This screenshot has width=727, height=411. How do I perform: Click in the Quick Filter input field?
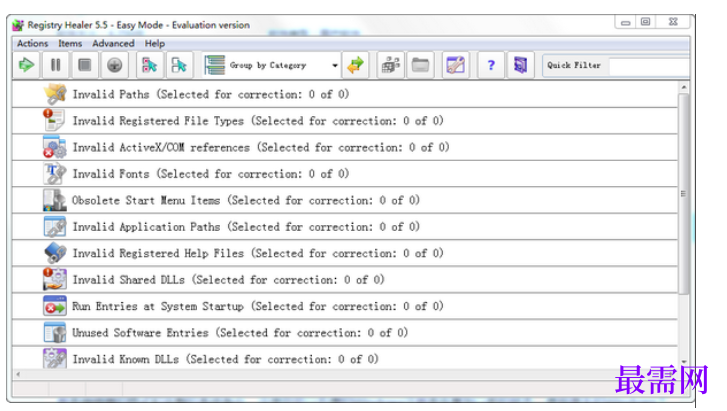coord(648,65)
